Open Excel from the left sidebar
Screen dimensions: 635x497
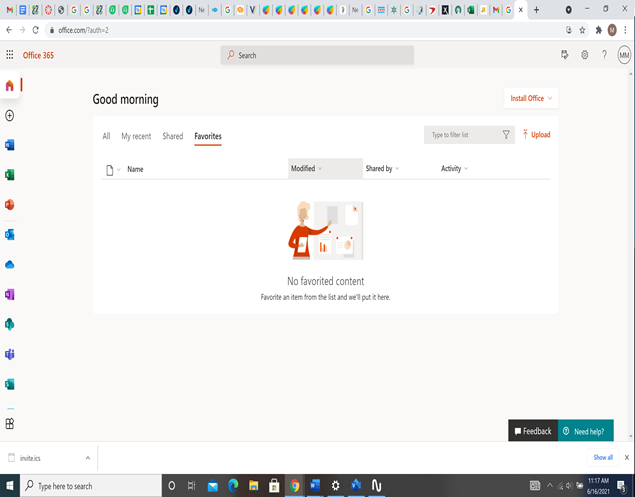pos(10,175)
